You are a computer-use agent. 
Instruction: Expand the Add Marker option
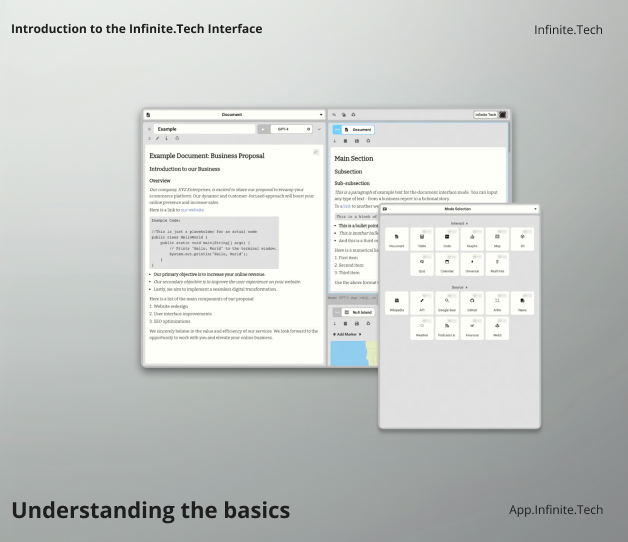pyautogui.click(x=347, y=334)
